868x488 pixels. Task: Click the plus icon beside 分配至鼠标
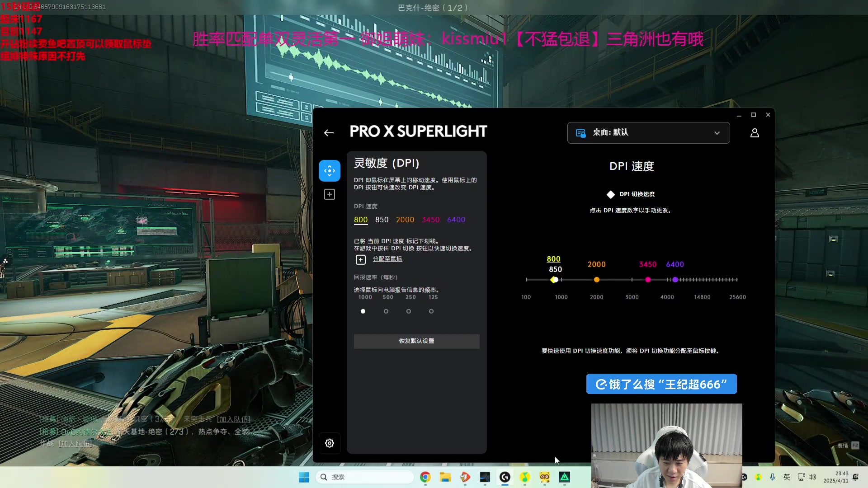360,259
